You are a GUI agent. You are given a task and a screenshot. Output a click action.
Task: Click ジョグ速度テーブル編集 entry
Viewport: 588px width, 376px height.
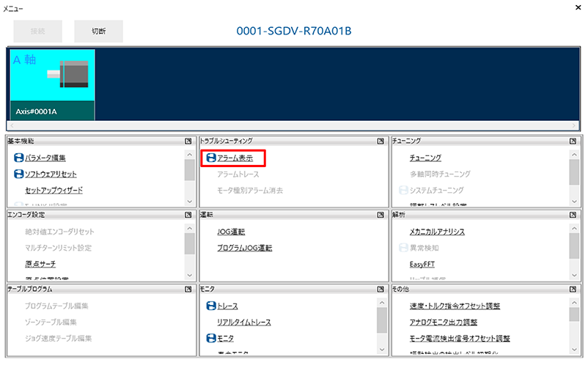[x=58, y=338]
